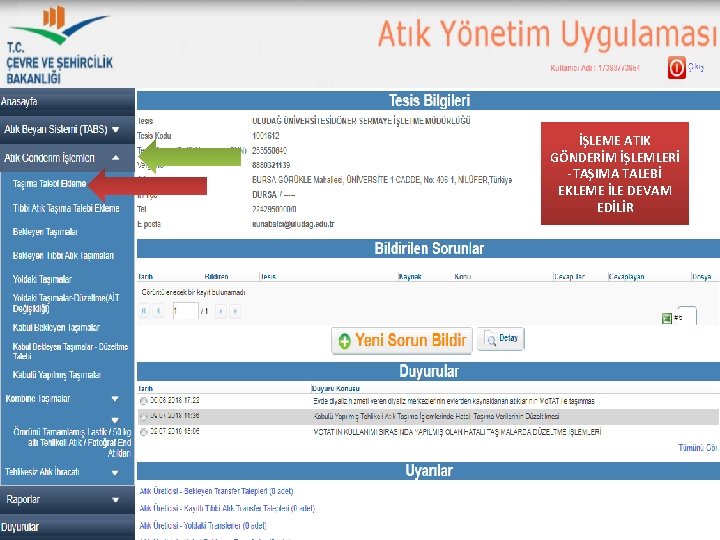The height and width of the screenshot is (540, 720).
Task: Sort by Cevaplayan column header
Action: click(x=626, y=276)
